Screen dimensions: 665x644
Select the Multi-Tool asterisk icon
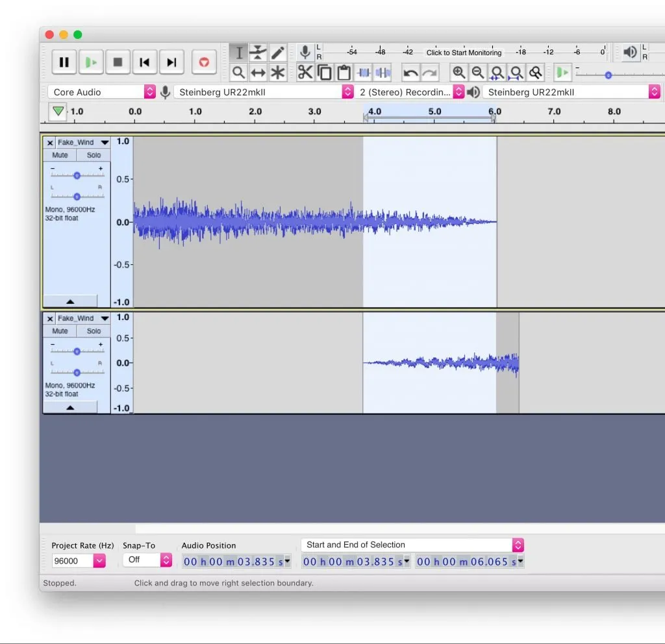pyautogui.click(x=277, y=73)
